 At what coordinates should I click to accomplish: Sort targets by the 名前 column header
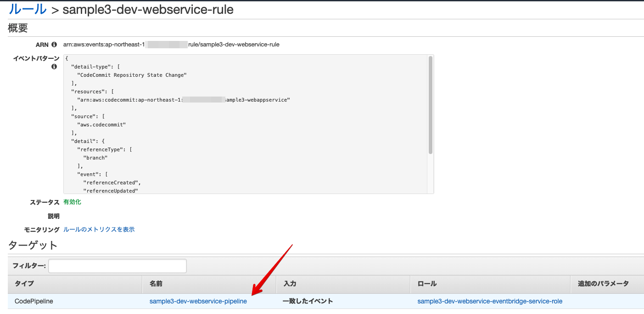click(156, 284)
